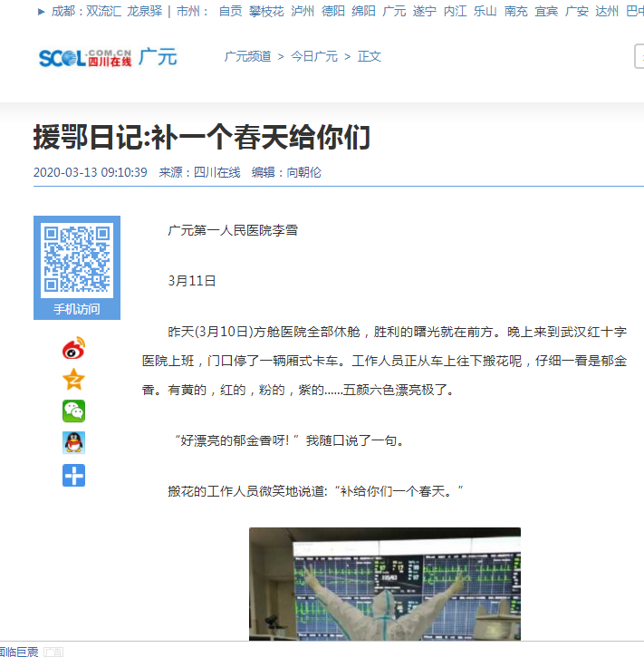This screenshot has width=644, height=657.
Task: Click the SCOL 四川在线 logo
Action: [x=84, y=58]
